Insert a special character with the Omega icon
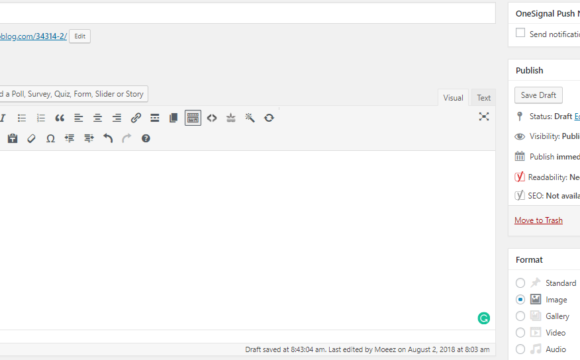The height and width of the screenshot is (360, 580). (x=51, y=139)
